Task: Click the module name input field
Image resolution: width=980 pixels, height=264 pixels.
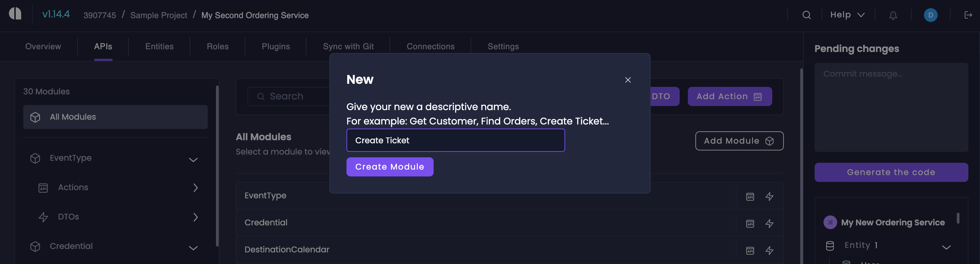Action: point(455,140)
